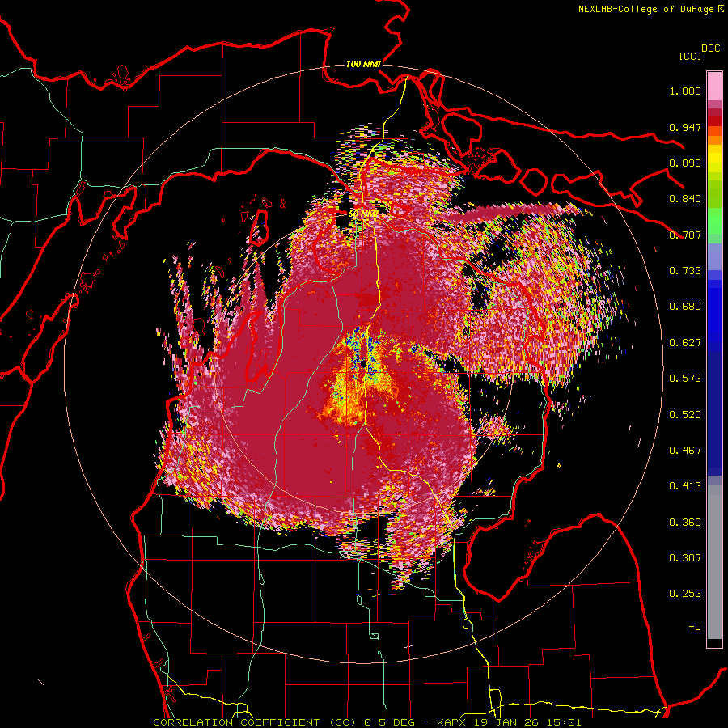Click the 100 NMI range ring label
The height and width of the screenshot is (728, 728).
click(363, 64)
